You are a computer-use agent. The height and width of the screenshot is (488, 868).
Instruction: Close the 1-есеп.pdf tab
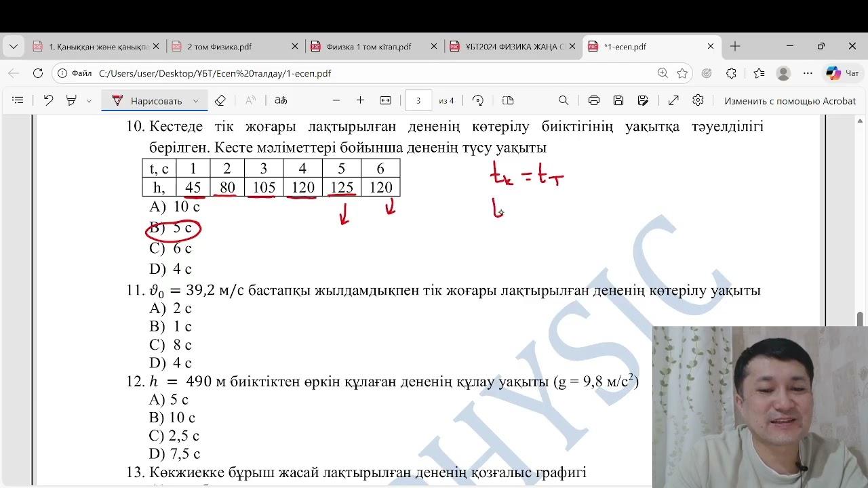click(711, 47)
